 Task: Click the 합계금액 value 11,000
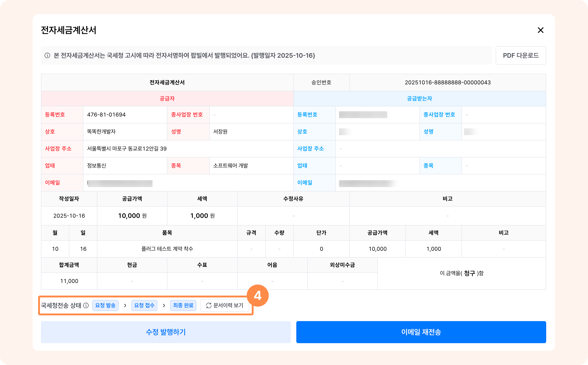pos(69,281)
